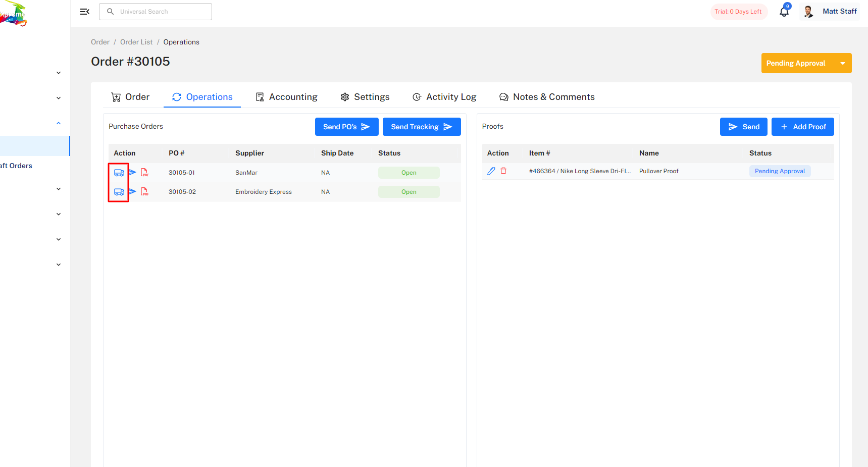The height and width of the screenshot is (467, 868).
Task: Click truck tracking icon for PO 30105-02
Action: point(119,192)
